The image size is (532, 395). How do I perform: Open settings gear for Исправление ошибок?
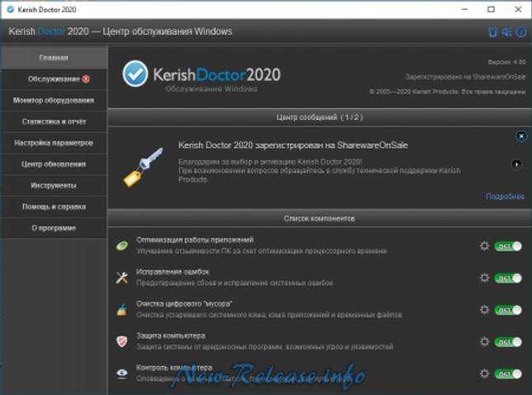tap(484, 278)
